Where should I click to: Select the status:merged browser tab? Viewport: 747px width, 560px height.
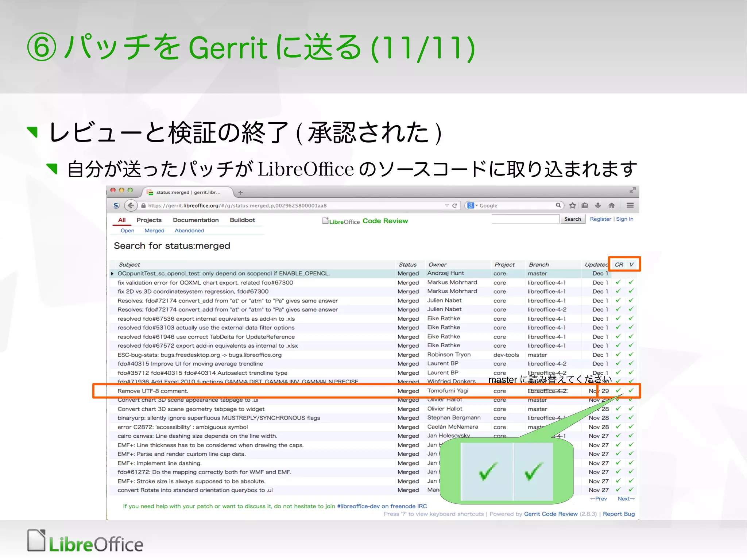point(188,192)
